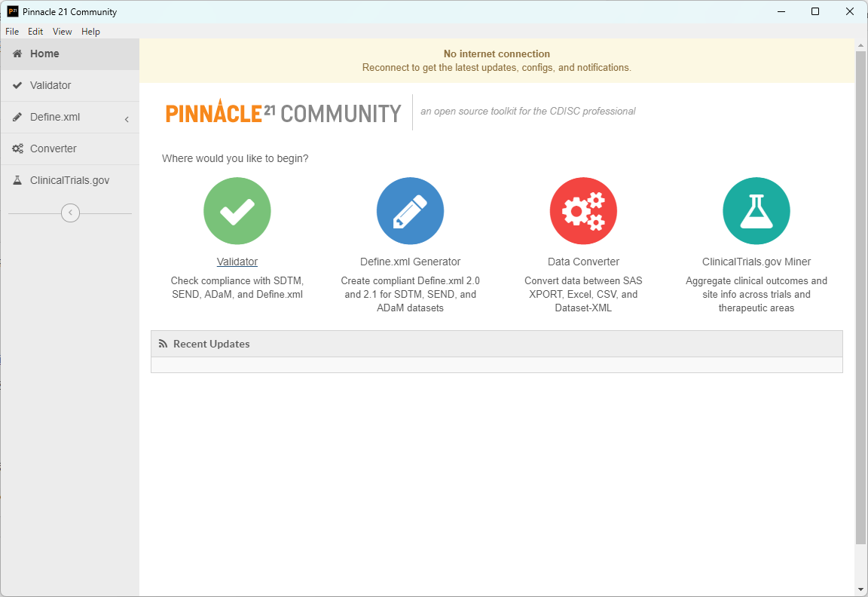The image size is (868, 597).
Task: Click the teal ClinicalTrials.gov Miner flask icon
Action: coord(756,210)
